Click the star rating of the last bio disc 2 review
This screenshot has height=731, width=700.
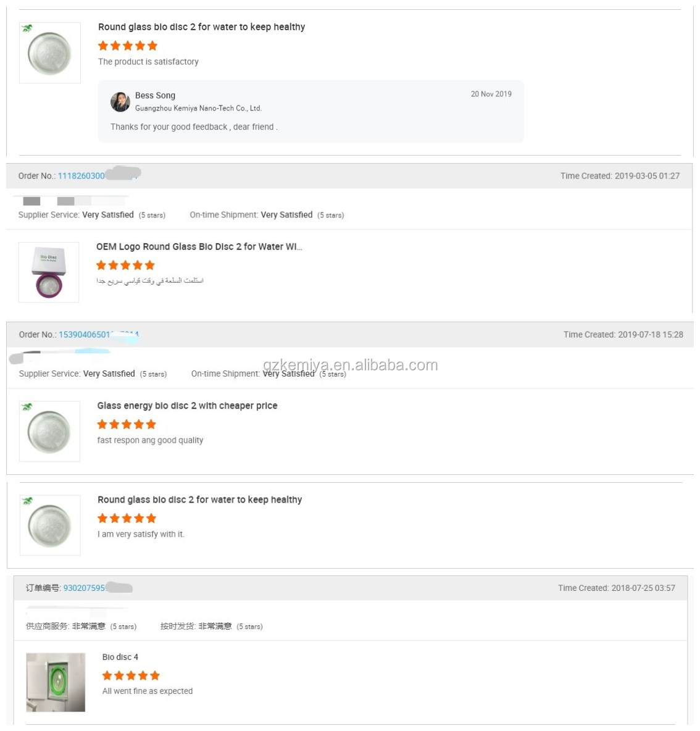pos(125,518)
